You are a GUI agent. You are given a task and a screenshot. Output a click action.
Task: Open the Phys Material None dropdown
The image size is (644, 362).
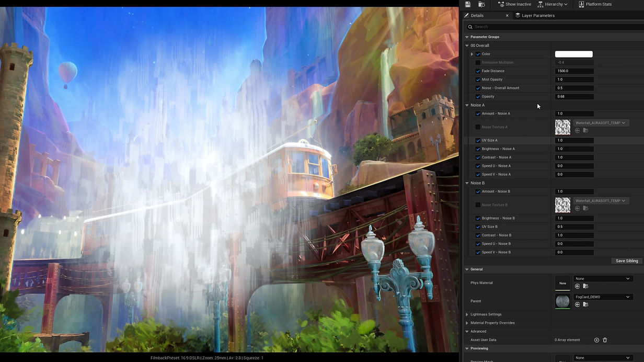click(x=603, y=279)
